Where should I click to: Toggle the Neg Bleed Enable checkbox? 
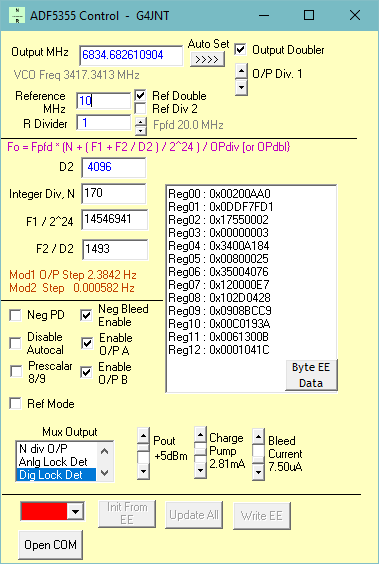pos(86,315)
